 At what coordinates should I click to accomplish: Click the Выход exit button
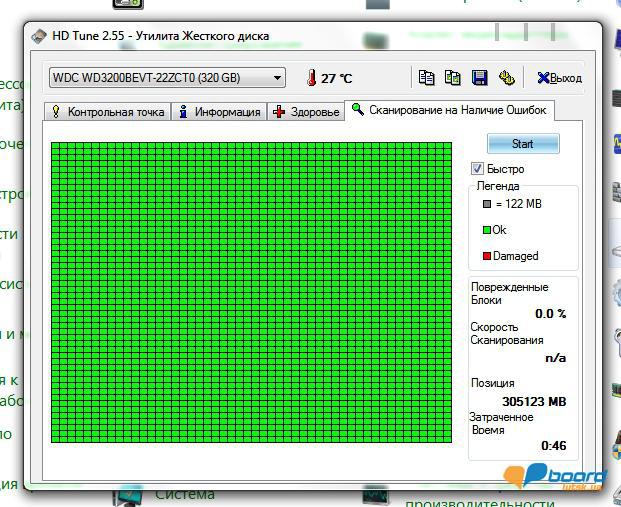click(559, 78)
